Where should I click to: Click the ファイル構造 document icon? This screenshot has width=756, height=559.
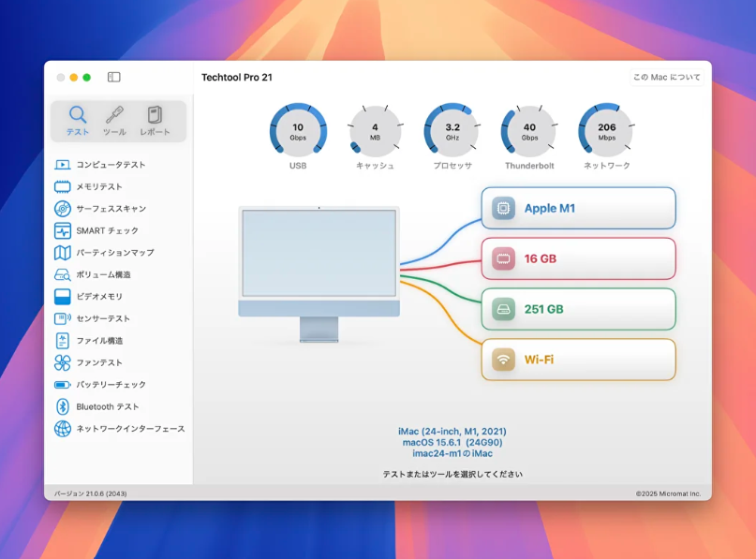(62, 341)
